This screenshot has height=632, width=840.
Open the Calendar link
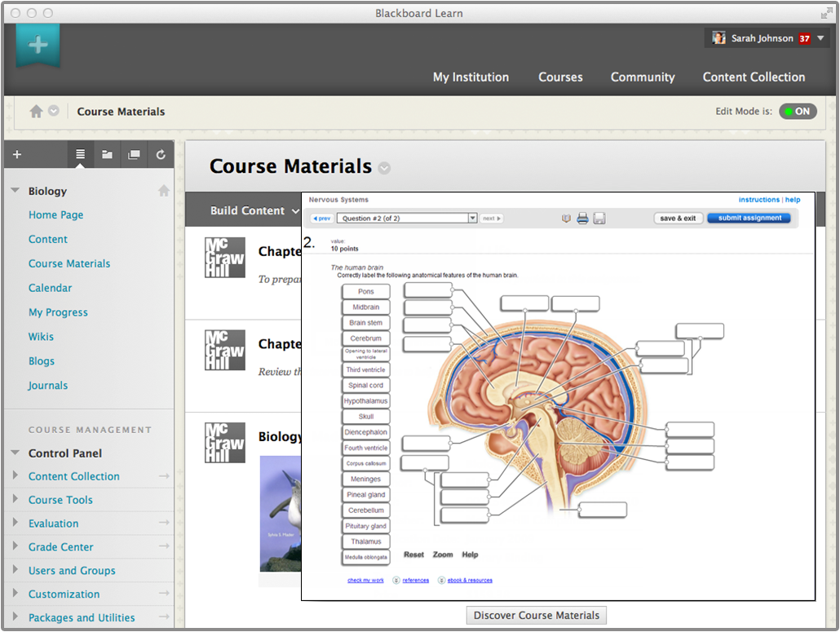(50, 288)
